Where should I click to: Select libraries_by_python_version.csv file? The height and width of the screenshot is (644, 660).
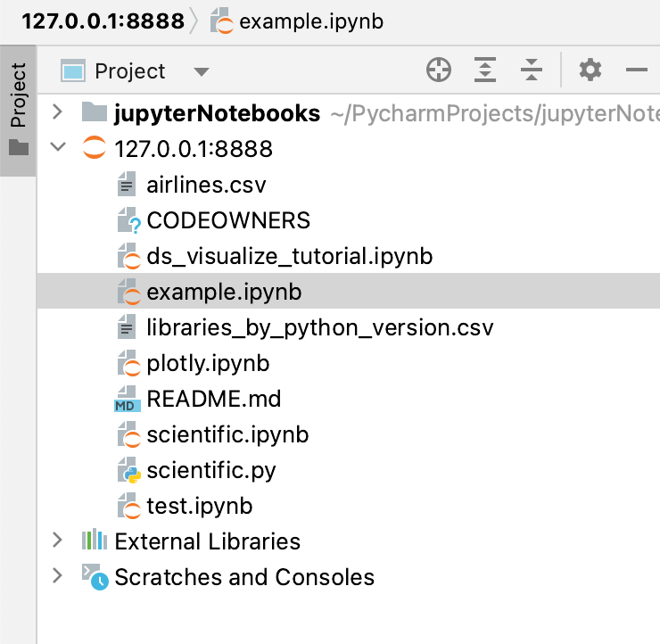coord(320,328)
